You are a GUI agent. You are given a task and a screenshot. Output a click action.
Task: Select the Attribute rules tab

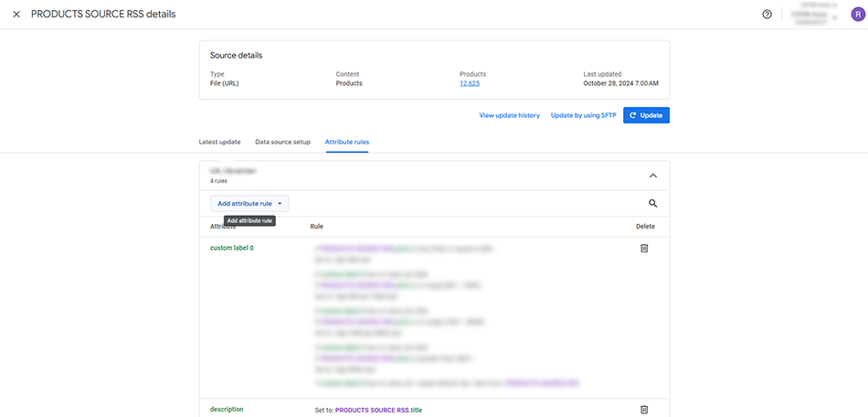(346, 142)
